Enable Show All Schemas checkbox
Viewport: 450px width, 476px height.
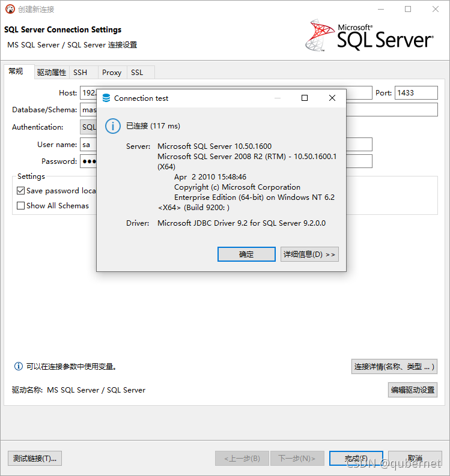(20, 205)
